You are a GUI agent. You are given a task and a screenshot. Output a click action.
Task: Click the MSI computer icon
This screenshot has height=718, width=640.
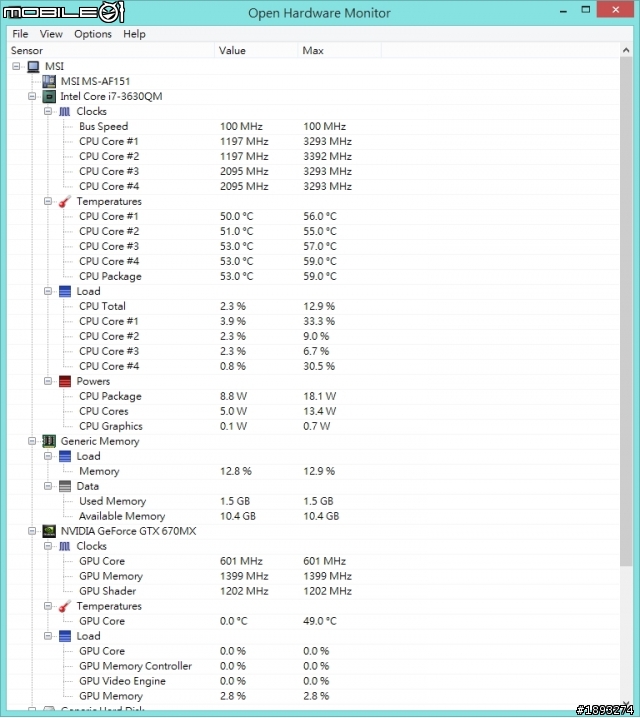33,66
